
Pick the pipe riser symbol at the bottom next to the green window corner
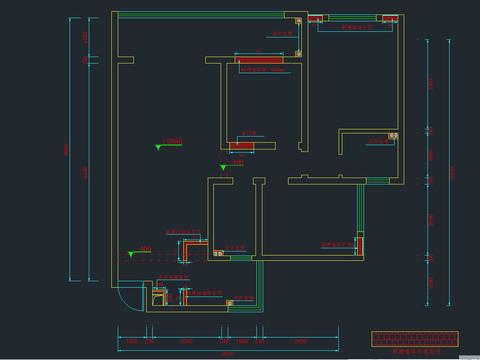(x=230, y=303)
